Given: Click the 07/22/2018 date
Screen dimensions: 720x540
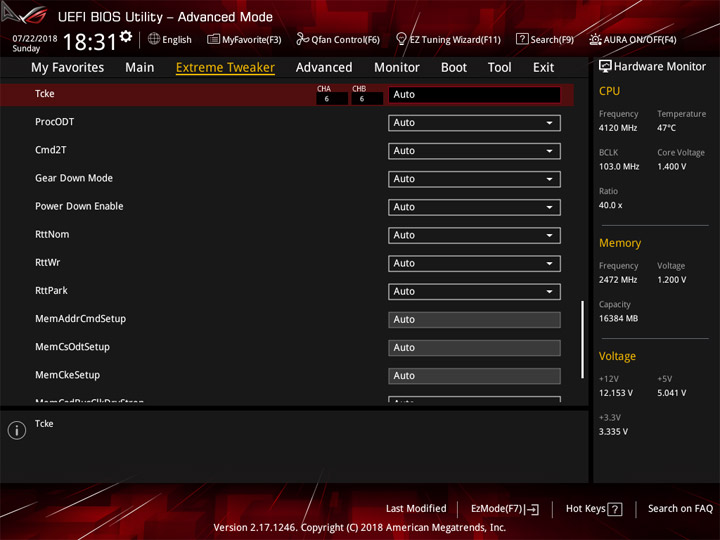Looking at the screenshot, I should (x=34, y=38).
